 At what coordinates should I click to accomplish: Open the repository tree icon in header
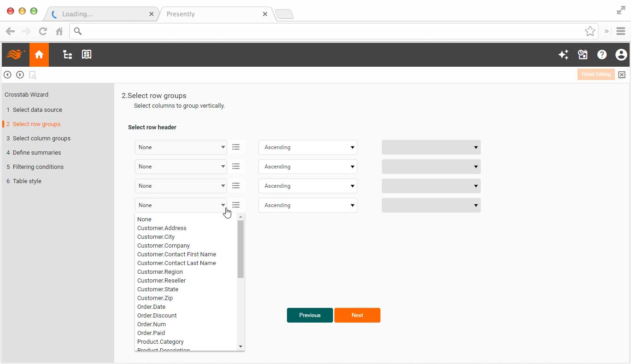coord(68,55)
